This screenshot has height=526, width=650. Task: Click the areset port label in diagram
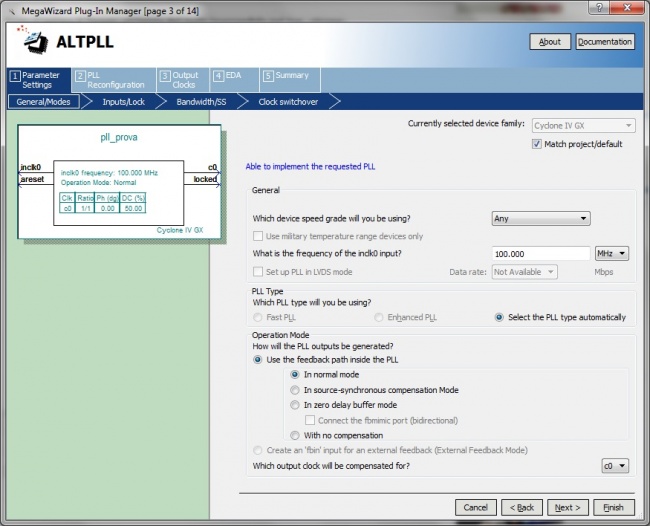[32, 179]
